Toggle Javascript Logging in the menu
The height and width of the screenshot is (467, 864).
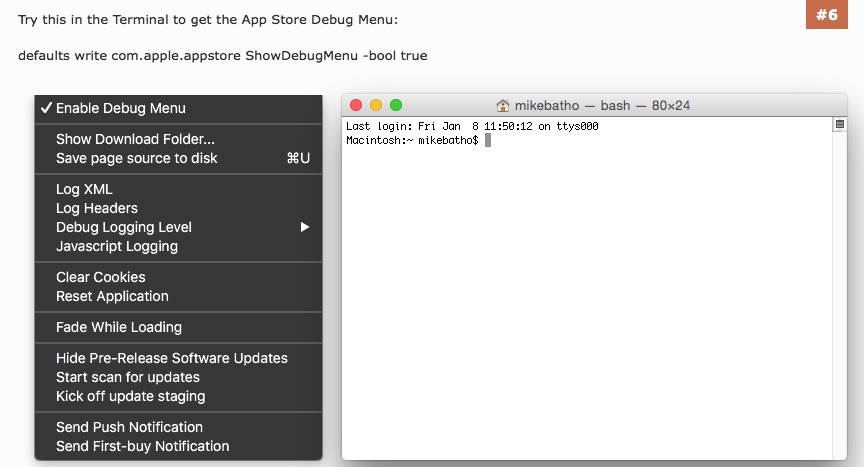tap(179, 246)
